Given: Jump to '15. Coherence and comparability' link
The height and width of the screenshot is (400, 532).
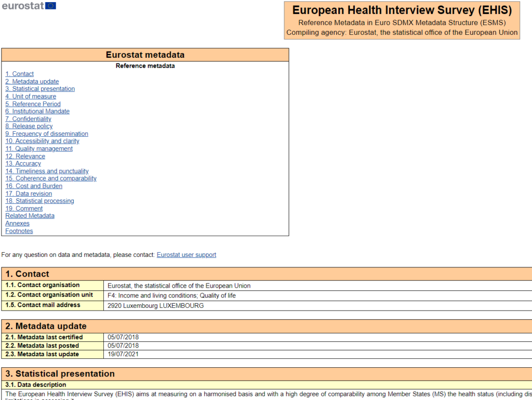Looking at the screenshot, I should pyautogui.click(x=51, y=178).
